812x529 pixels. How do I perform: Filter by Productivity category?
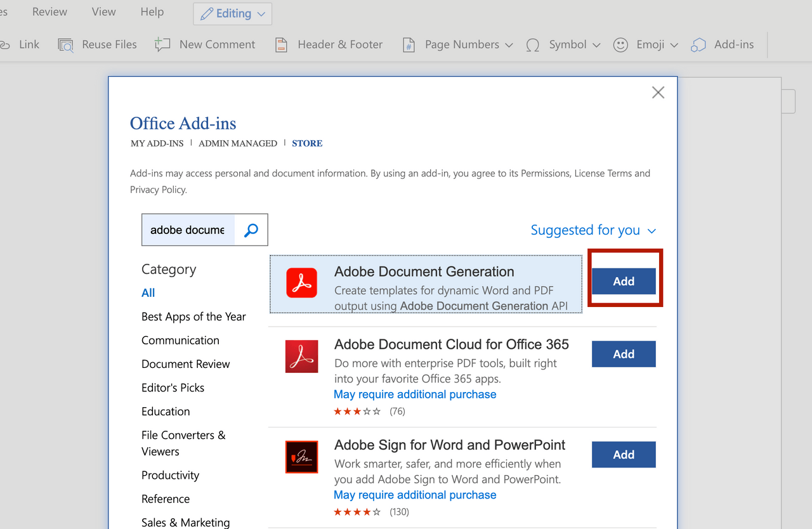170,475
